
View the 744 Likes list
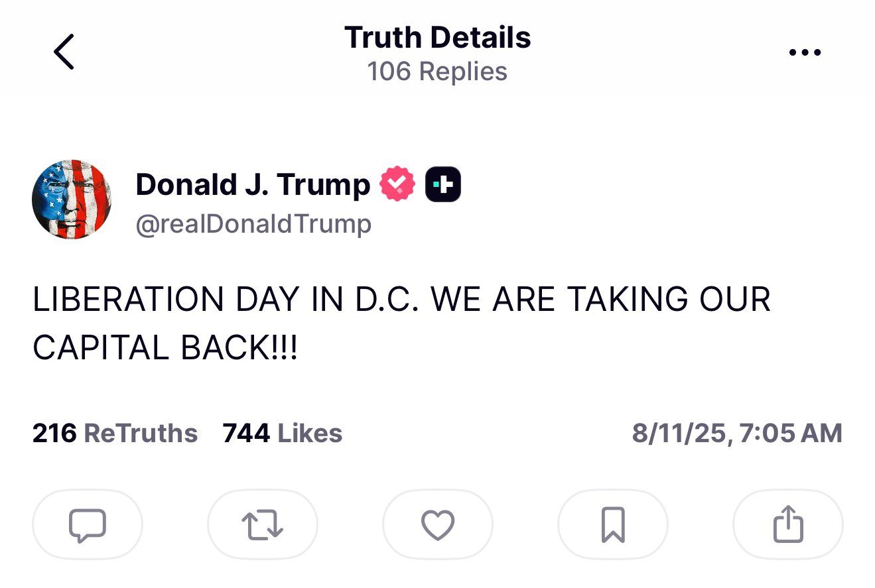[283, 434]
